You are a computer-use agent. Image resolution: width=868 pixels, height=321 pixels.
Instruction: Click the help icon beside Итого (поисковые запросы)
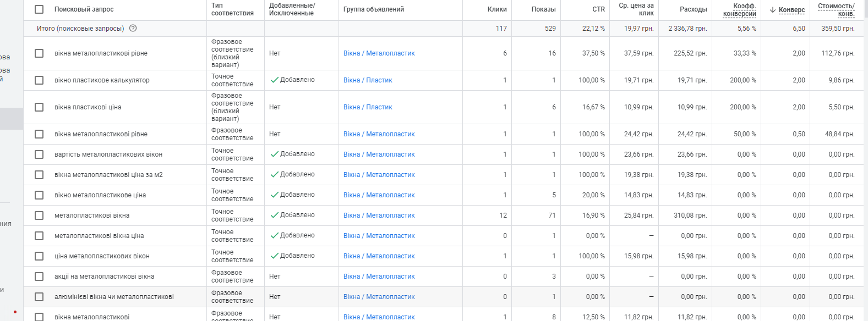(133, 29)
